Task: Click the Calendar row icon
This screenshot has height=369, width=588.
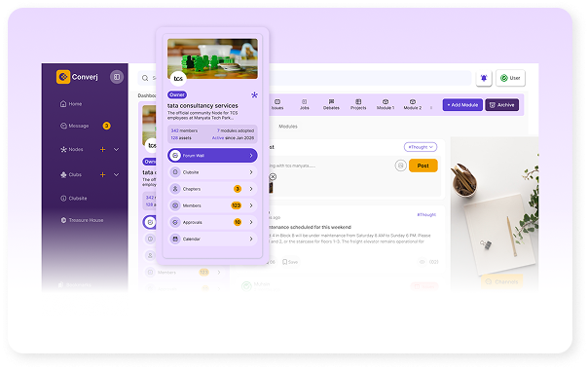Action: [x=175, y=239]
